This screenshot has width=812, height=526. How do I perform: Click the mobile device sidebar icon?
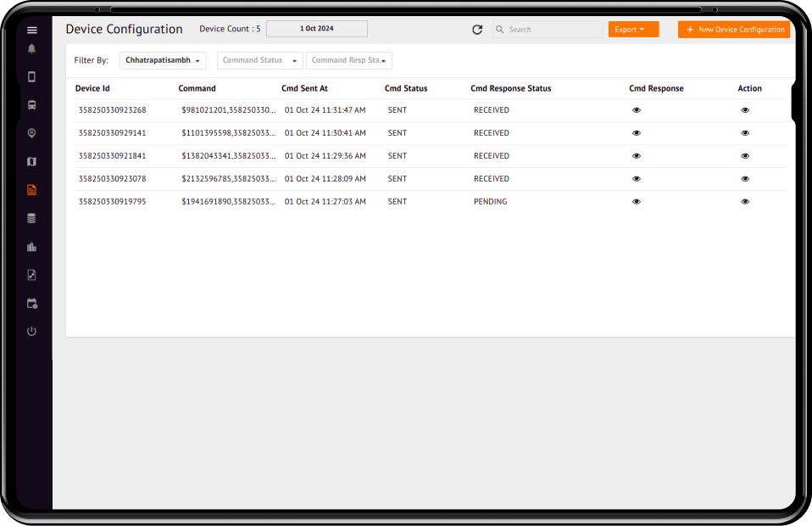click(32, 77)
